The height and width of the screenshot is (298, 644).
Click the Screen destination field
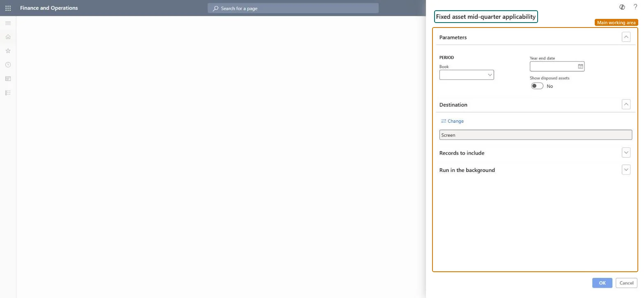point(536,135)
